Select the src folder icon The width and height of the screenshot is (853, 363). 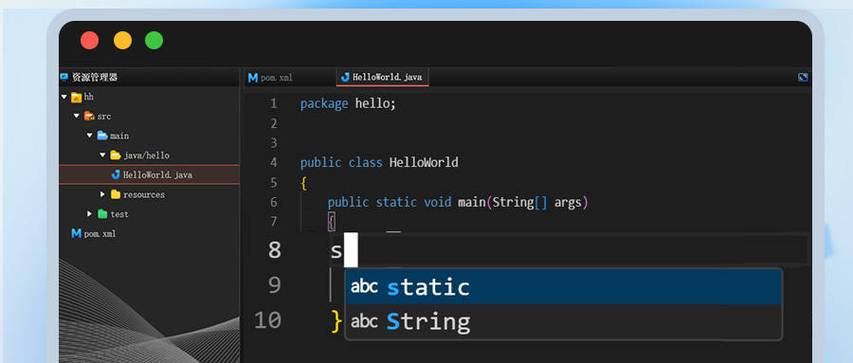89,116
